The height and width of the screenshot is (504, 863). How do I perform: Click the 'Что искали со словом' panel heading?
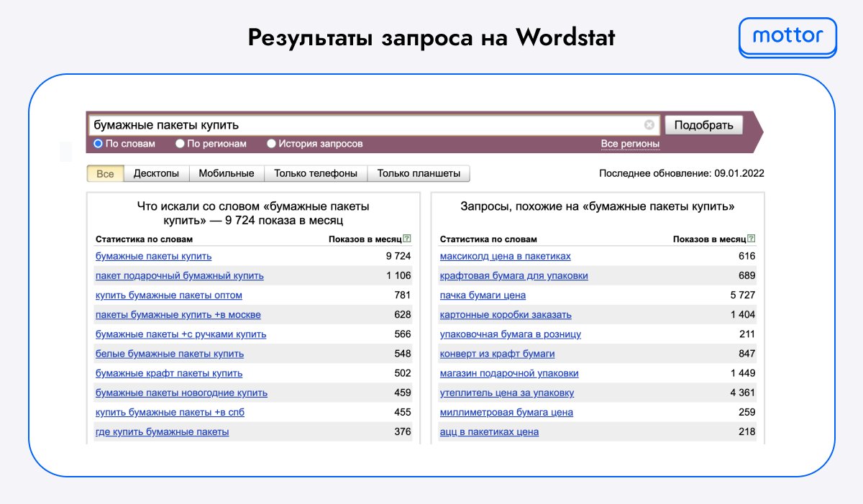253,214
